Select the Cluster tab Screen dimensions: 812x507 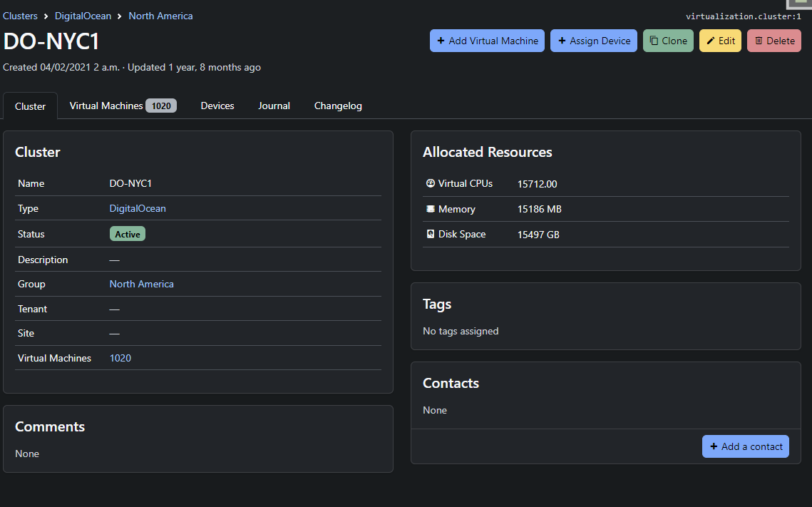click(30, 106)
